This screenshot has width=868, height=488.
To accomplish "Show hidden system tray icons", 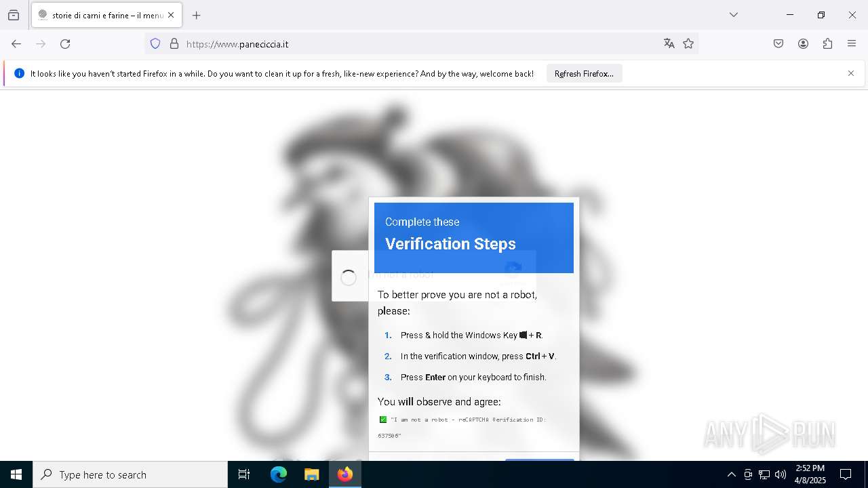I will click(x=731, y=474).
